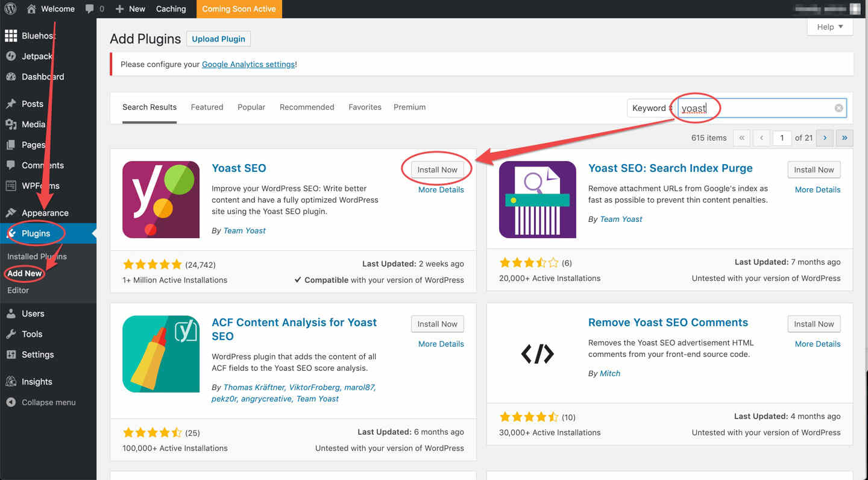The image size is (868, 480).
Task: Go to the first page of results
Action: (742, 137)
